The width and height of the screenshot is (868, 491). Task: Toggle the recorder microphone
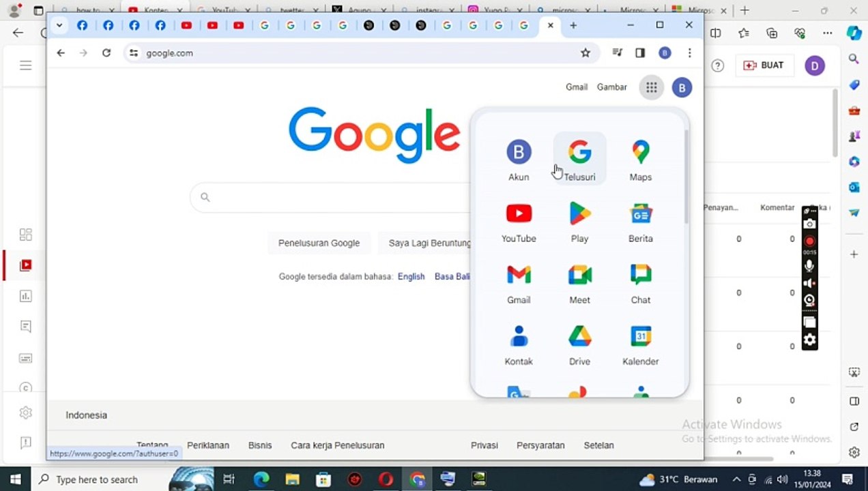point(809,266)
